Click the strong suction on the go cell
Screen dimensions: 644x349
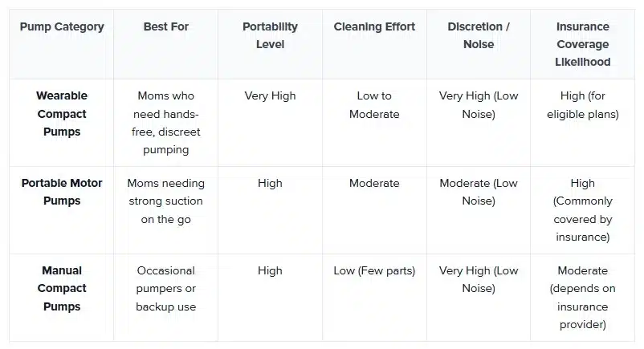165,201
